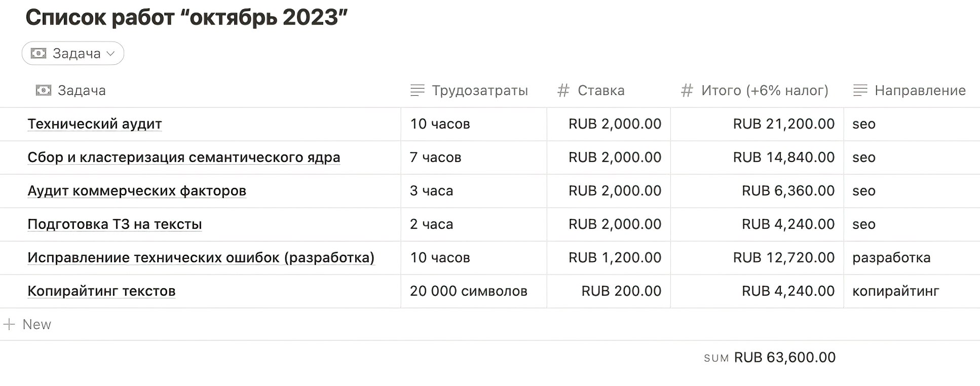
Task: Open the Итого (+6% налог) column header options
Action: (764, 90)
